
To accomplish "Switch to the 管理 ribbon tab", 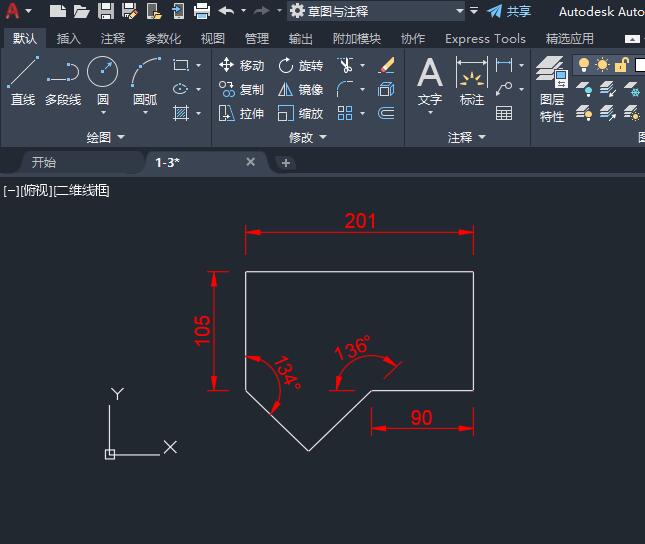I will [257, 39].
